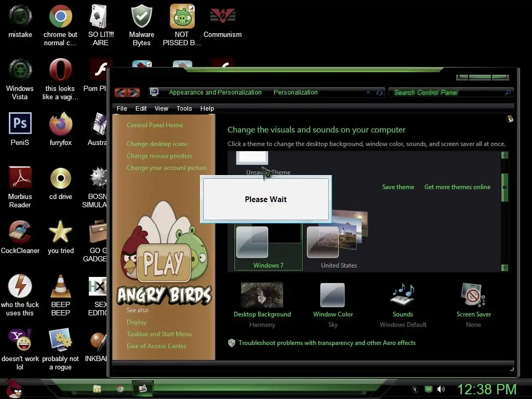Click the Back navigation arrow
Image resolution: width=532 pixels, height=399 pixels.
[121, 92]
